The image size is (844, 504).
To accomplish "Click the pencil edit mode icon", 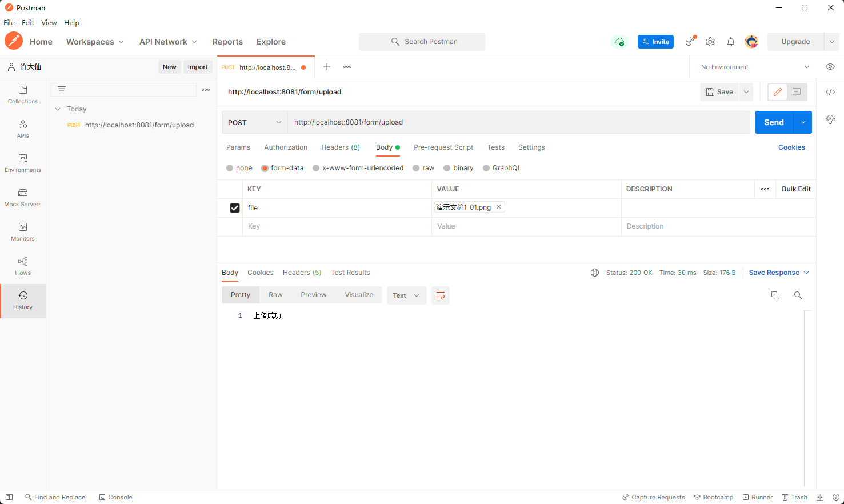I will [778, 92].
